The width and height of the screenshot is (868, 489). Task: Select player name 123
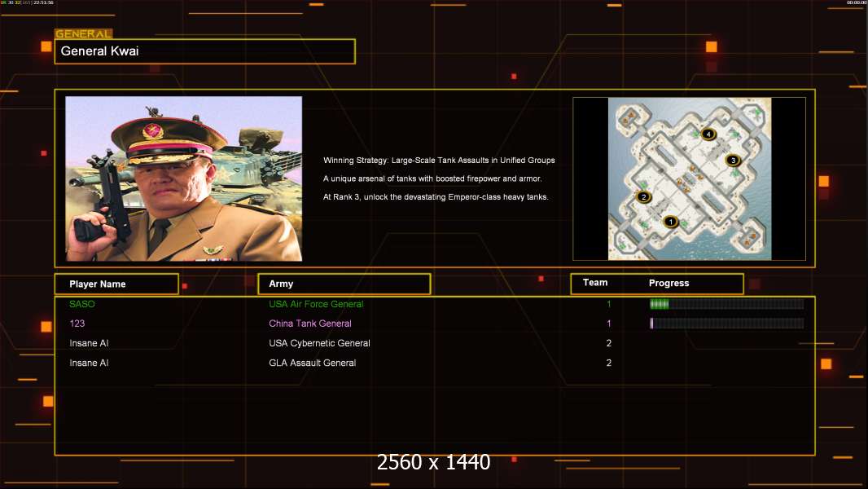[x=77, y=324]
